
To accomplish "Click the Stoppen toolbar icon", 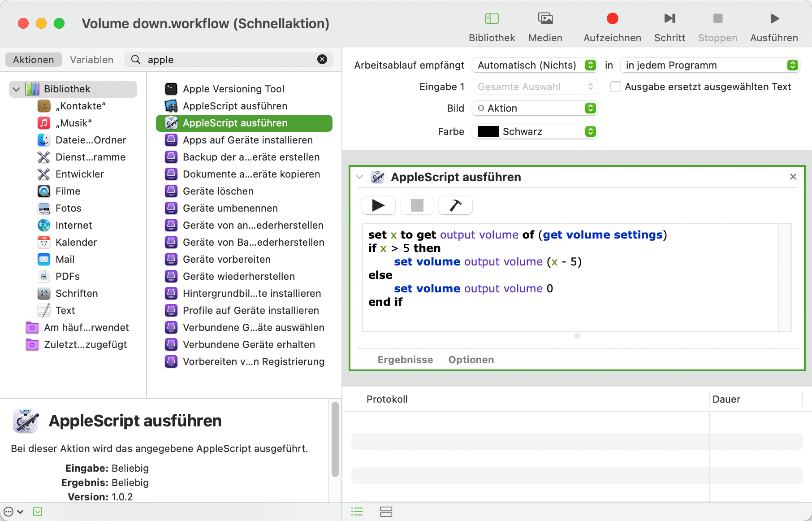I will 717,18.
